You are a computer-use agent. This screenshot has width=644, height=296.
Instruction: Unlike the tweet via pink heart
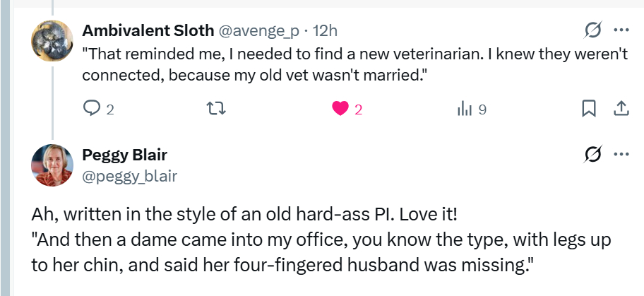tap(340, 108)
